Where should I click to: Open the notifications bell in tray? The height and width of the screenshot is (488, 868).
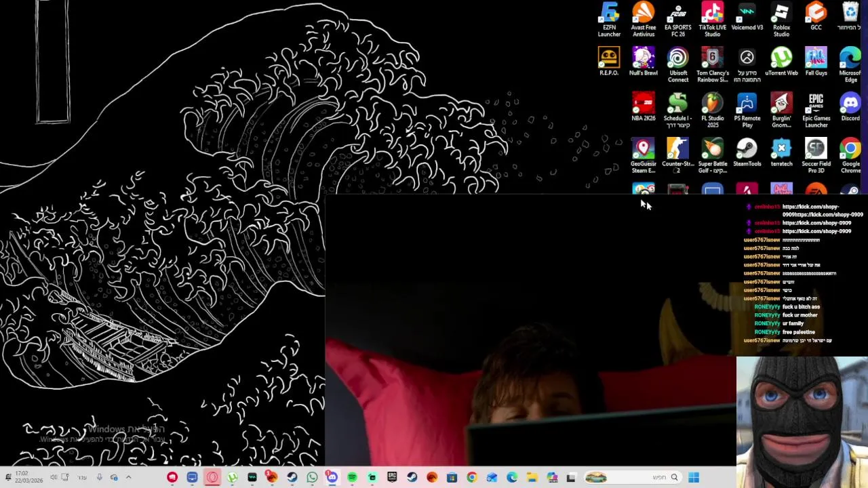(7, 477)
